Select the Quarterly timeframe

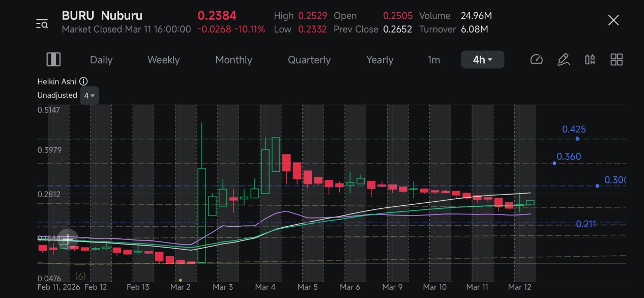309,60
